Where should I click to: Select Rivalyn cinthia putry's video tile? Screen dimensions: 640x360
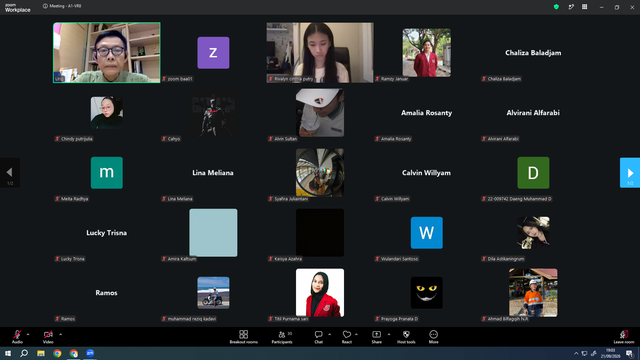click(320, 53)
